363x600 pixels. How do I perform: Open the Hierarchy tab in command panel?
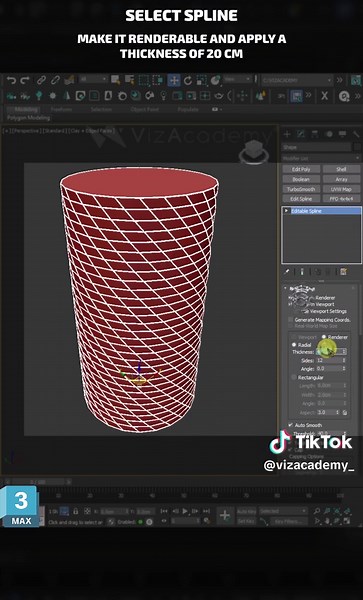tap(315, 134)
